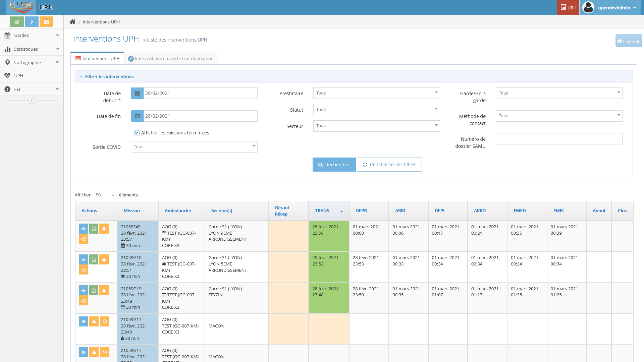Image resolution: width=644 pixels, height=362 pixels.
Task: View mission 21059F49 with the eye icon
Action: (x=84, y=229)
